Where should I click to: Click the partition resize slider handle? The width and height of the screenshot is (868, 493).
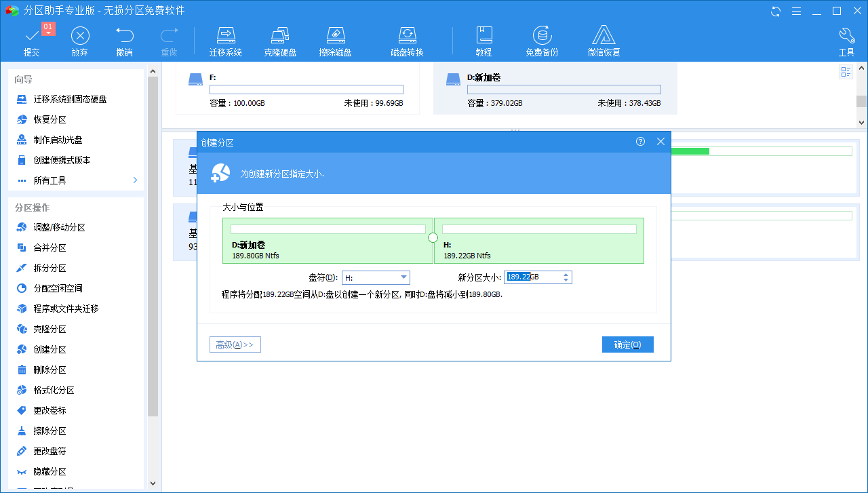(433, 237)
